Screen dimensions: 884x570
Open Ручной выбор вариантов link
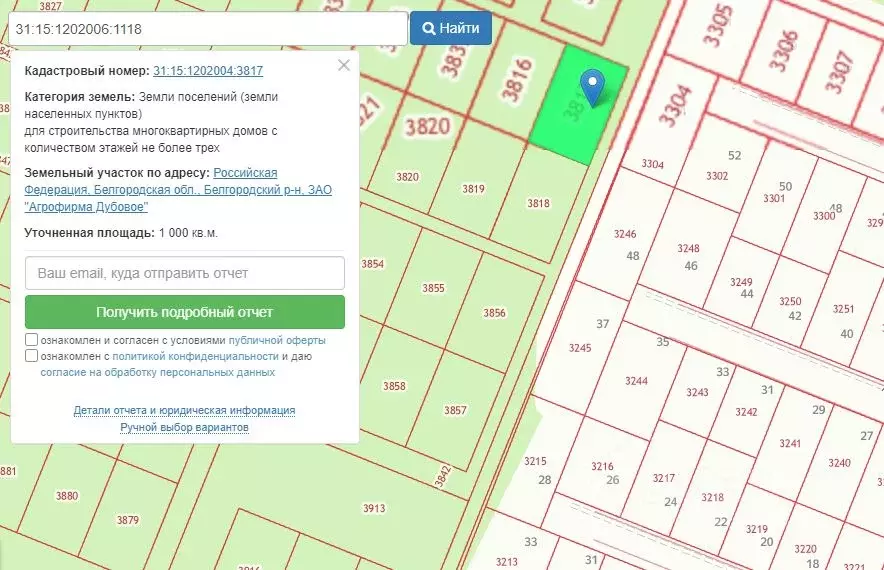[x=184, y=427]
